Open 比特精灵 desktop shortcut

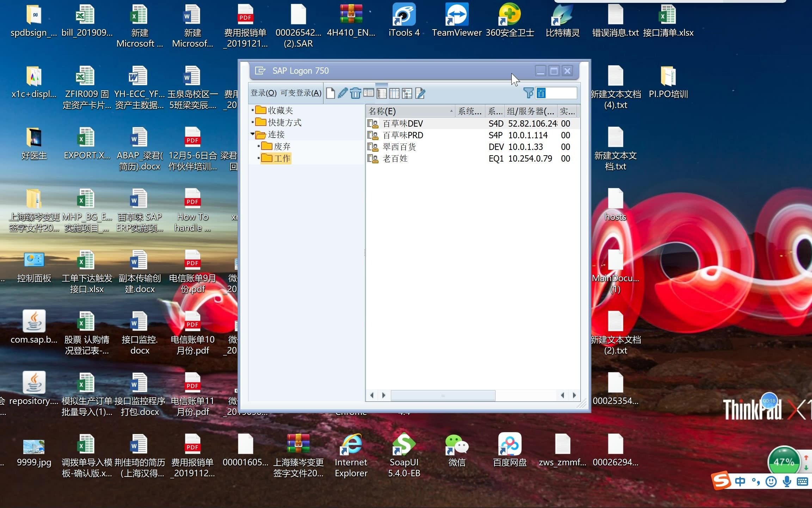coord(562,20)
